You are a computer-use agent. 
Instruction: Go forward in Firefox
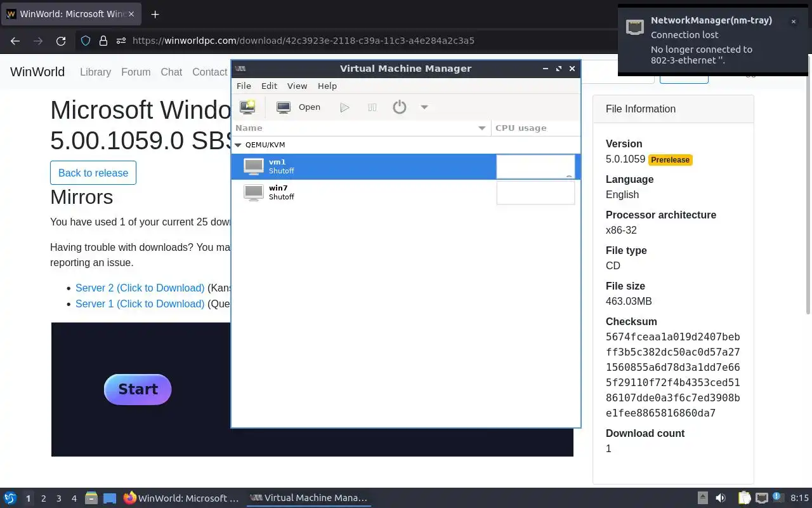tap(38, 41)
